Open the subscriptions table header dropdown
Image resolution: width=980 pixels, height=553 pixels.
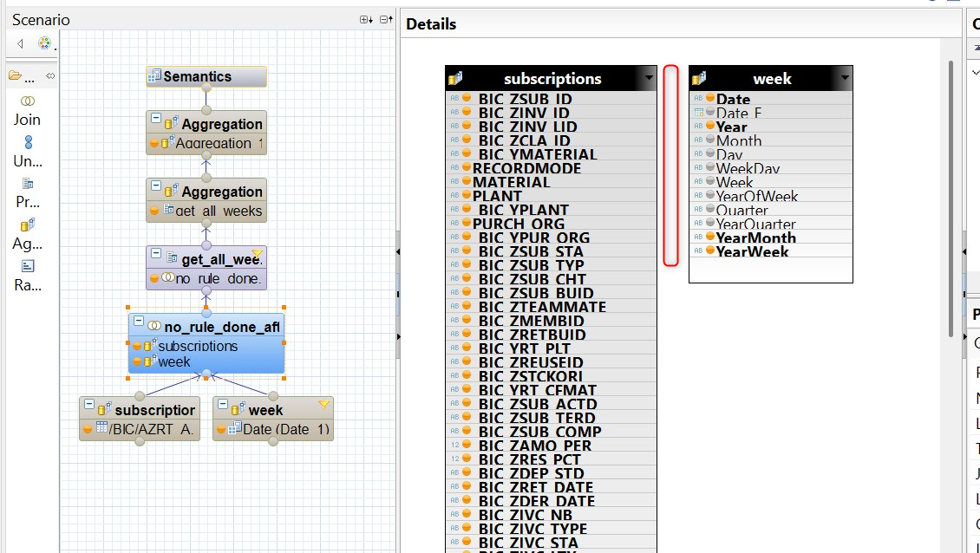[x=648, y=79]
